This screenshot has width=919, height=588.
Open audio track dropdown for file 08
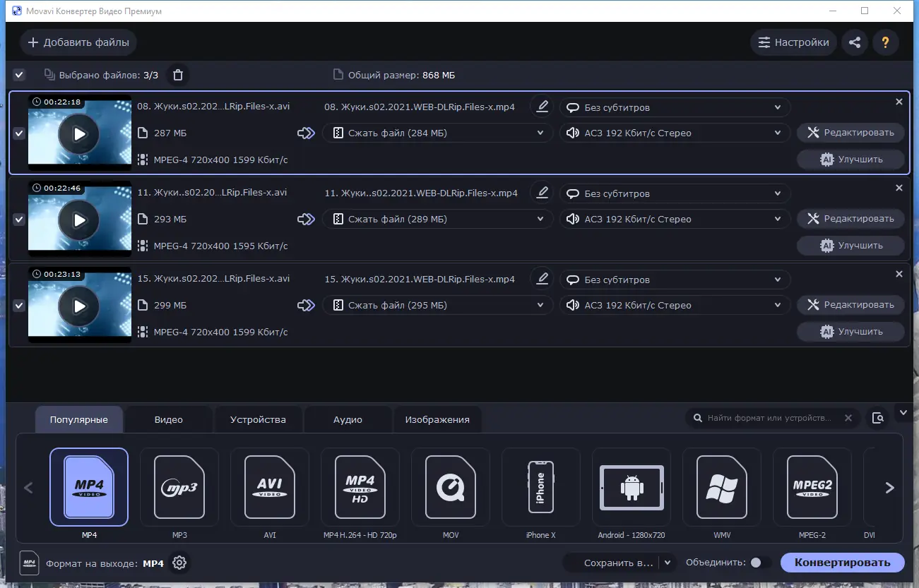(x=675, y=133)
